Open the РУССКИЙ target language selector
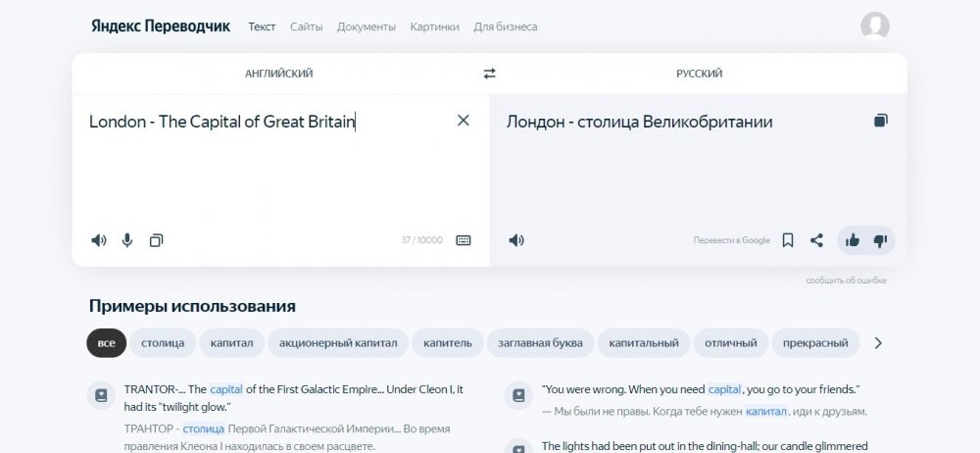The height and width of the screenshot is (453, 980). [699, 74]
